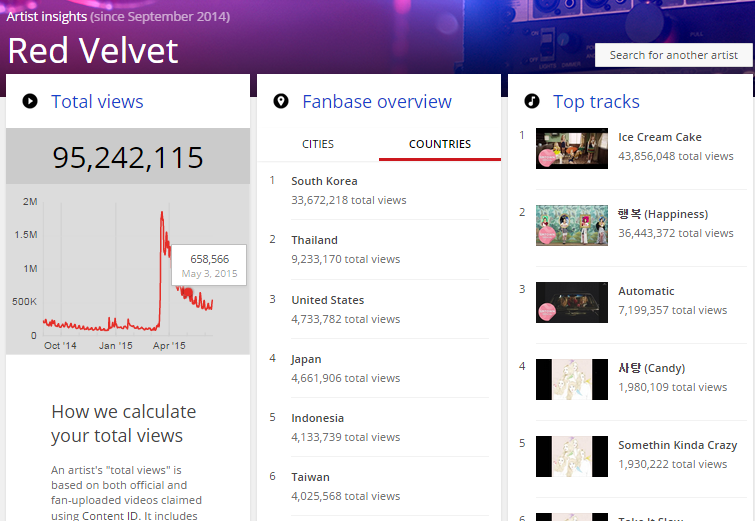
Task: Open the Happiness video thumbnail
Action: 572,225
